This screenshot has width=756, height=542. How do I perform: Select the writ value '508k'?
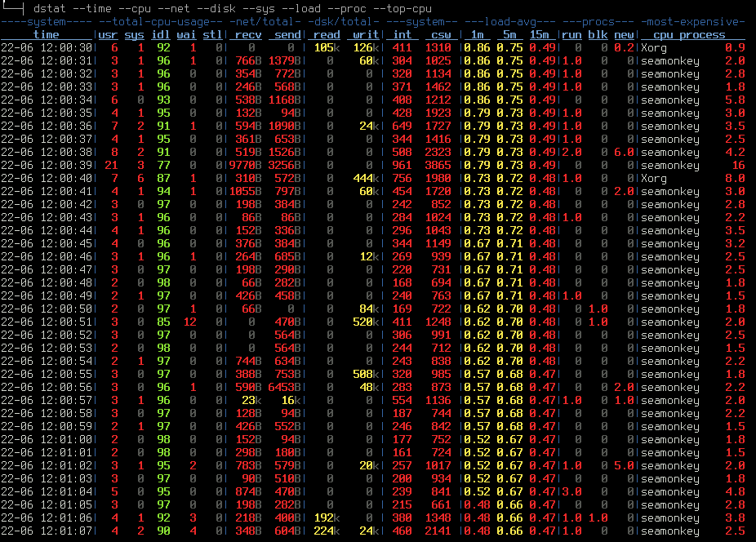(x=366, y=374)
